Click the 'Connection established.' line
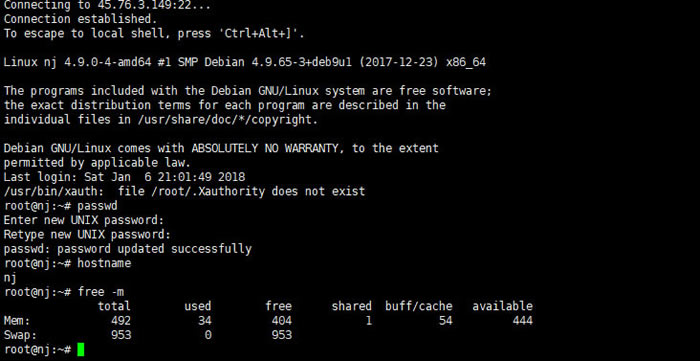The width and height of the screenshot is (700, 361). 80,19
